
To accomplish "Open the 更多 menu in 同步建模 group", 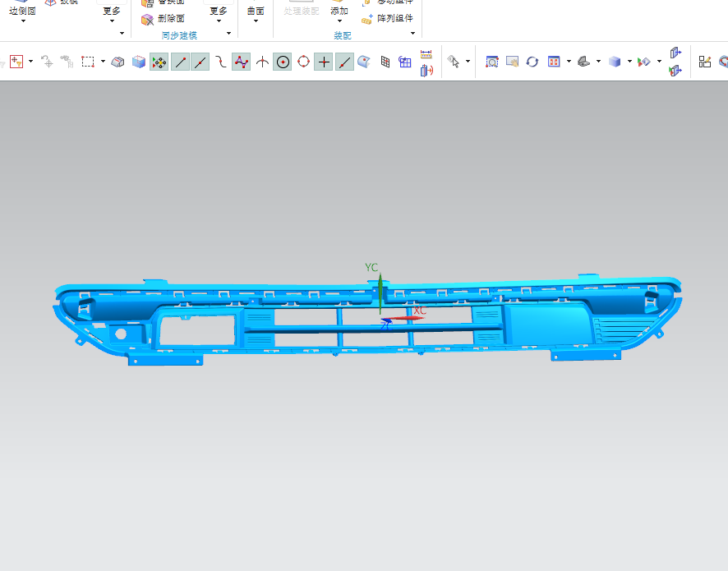I will (x=219, y=15).
